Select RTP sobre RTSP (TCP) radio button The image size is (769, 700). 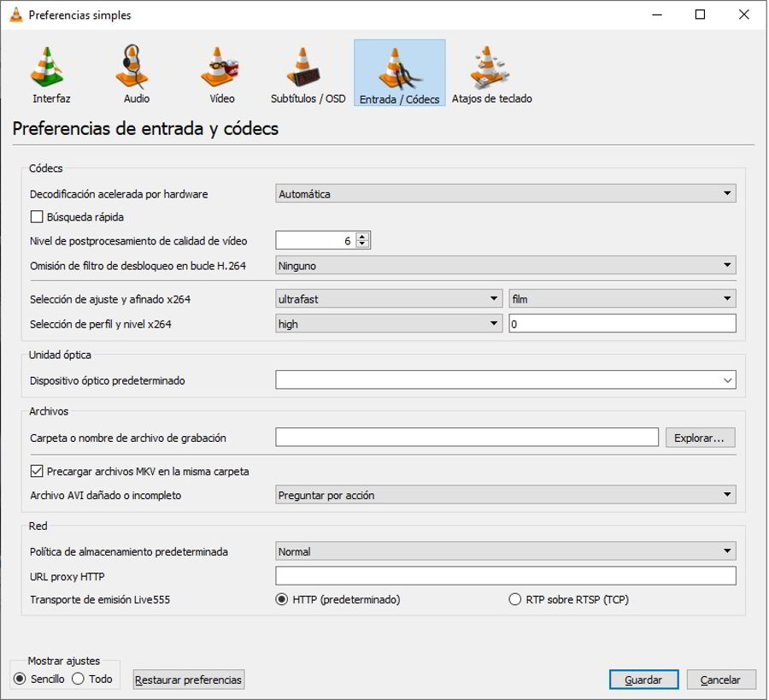click(x=515, y=600)
